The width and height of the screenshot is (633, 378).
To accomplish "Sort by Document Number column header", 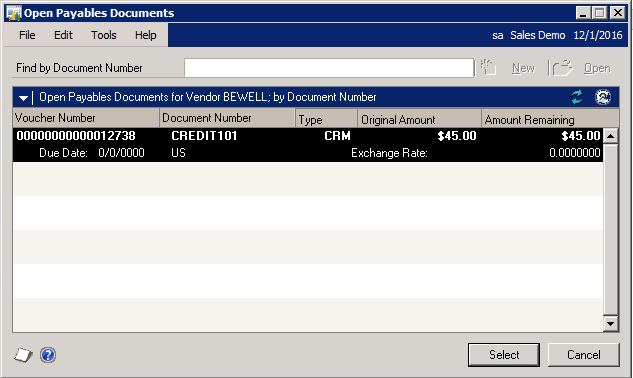I will click(x=227, y=118).
